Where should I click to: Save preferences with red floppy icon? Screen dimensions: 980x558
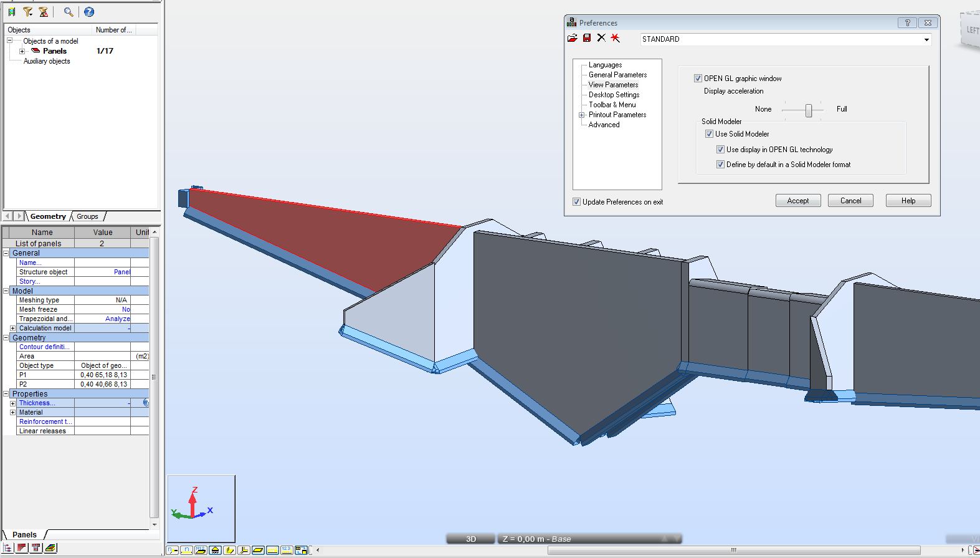coord(587,38)
